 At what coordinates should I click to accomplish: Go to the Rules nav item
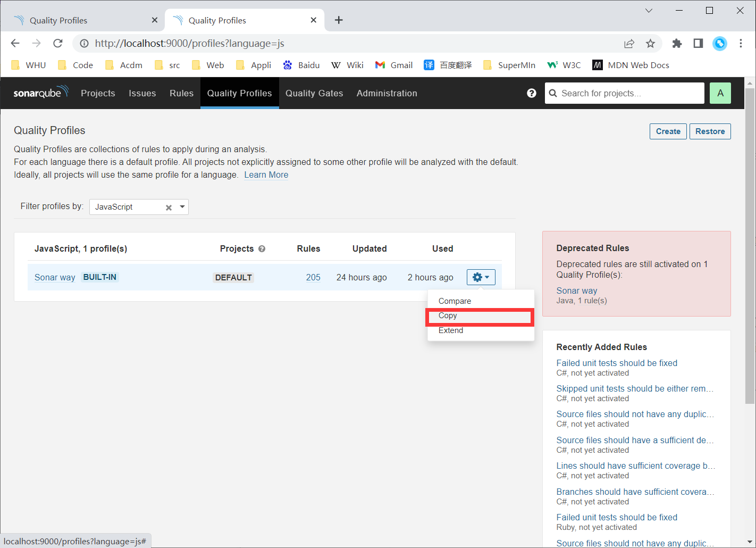pos(181,93)
